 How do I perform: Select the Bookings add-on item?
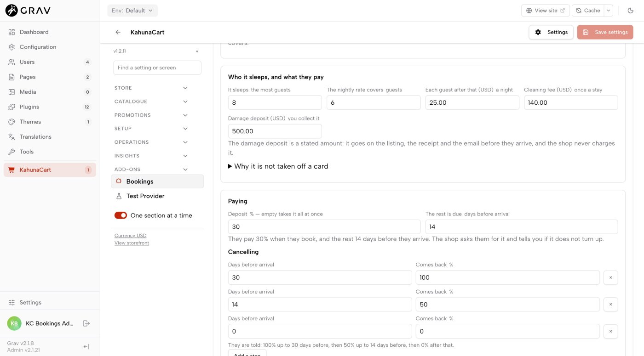[157, 181]
